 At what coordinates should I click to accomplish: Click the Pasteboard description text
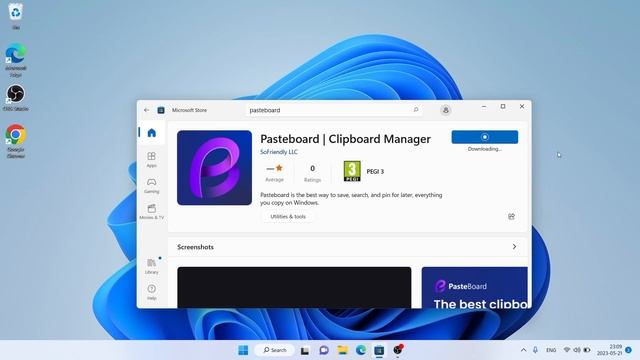point(351,199)
